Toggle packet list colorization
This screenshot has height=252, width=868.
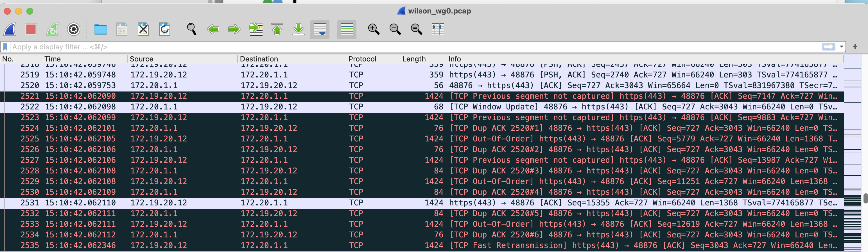click(347, 29)
